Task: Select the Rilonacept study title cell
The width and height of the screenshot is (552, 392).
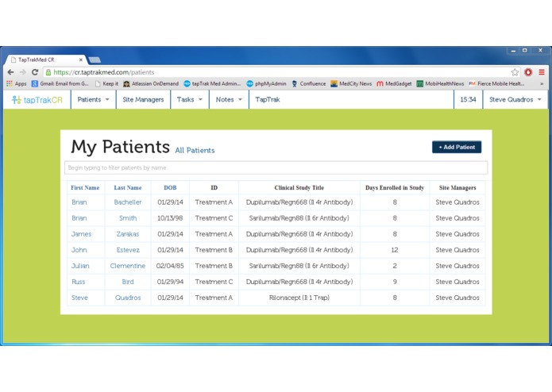Action: pos(299,298)
